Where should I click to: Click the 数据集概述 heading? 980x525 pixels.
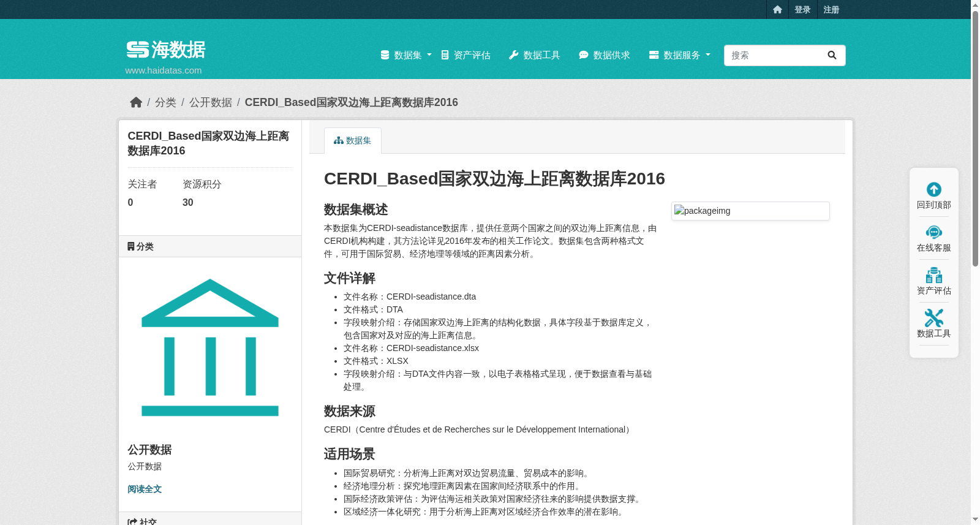point(356,210)
